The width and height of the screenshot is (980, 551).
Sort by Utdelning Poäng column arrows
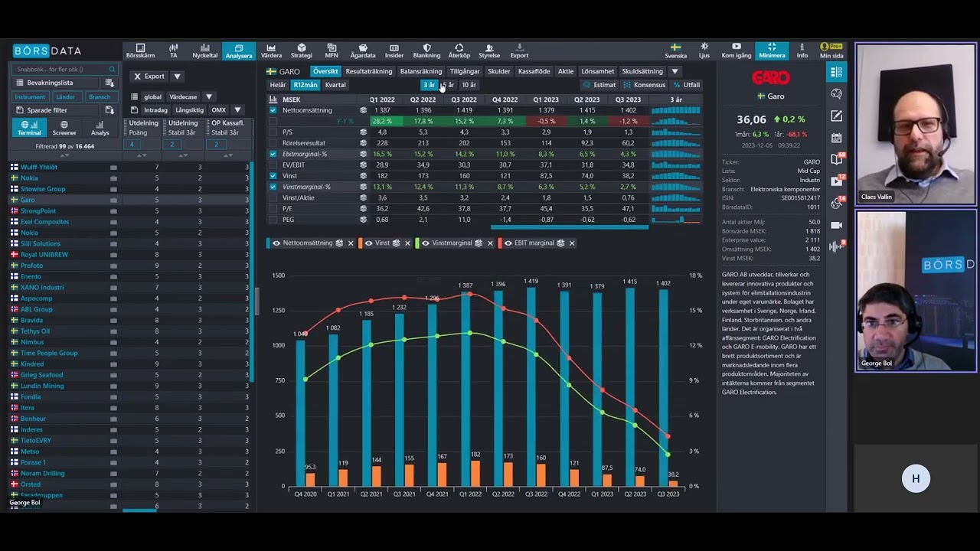[x=142, y=155]
